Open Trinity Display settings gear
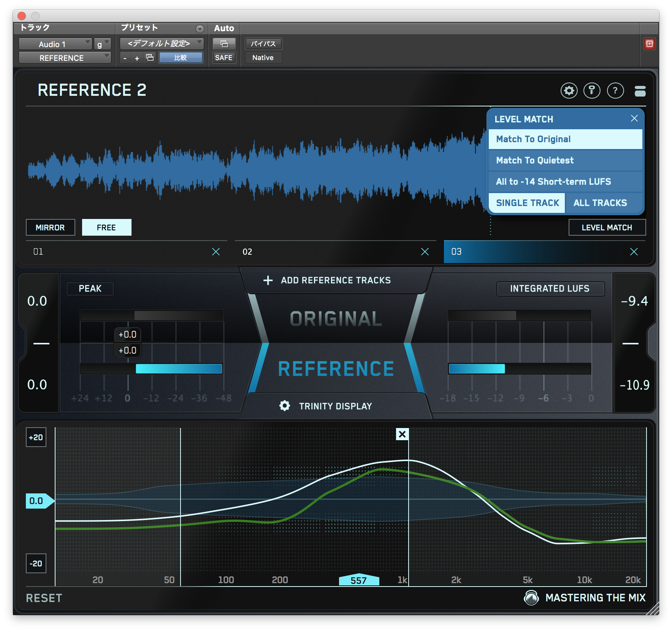 [x=284, y=406]
